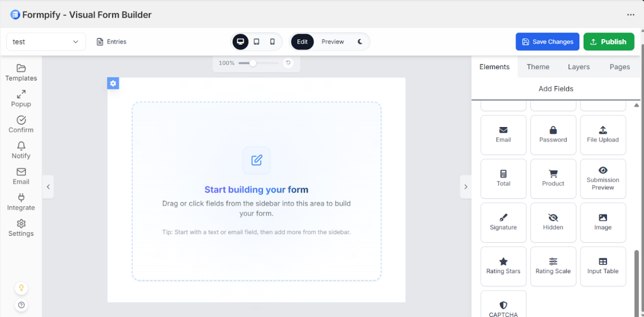Image resolution: width=644 pixels, height=317 pixels.
Task: Open the form selector dropdown showing test
Action: pyautogui.click(x=46, y=42)
